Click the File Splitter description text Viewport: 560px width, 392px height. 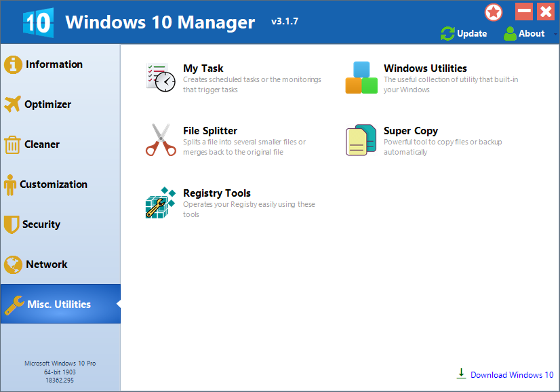(x=244, y=147)
